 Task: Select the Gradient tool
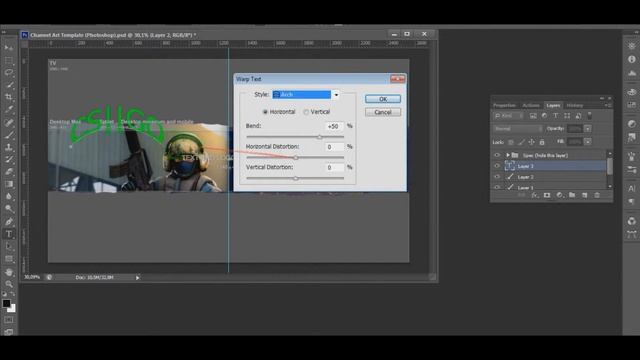pyautogui.click(x=9, y=184)
